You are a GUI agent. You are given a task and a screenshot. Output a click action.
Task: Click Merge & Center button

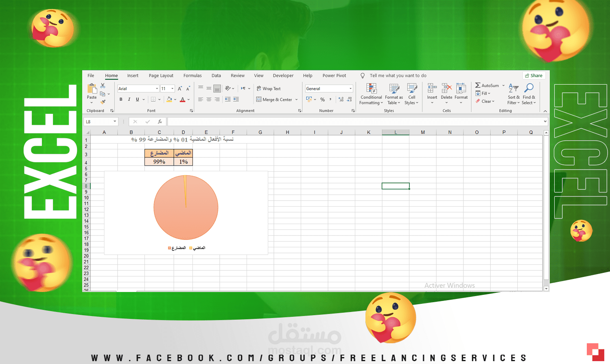[274, 100]
